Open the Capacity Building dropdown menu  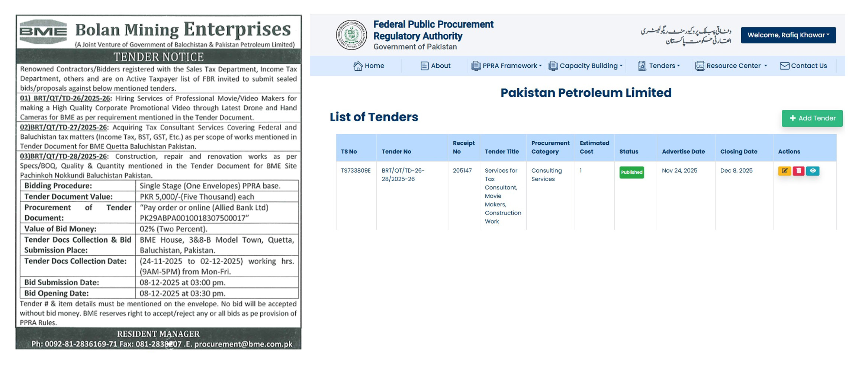[591, 66]
